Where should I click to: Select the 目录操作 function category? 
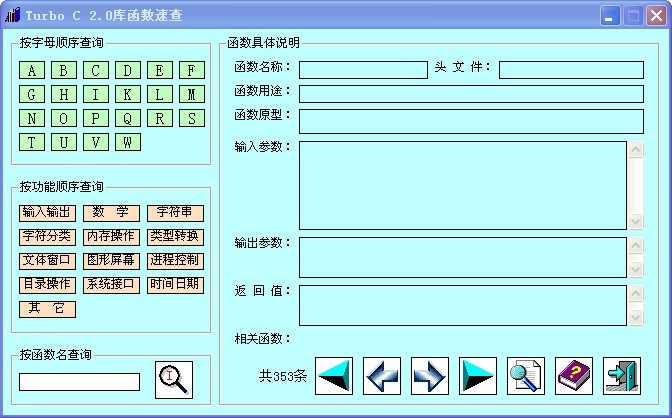(47, 285)
